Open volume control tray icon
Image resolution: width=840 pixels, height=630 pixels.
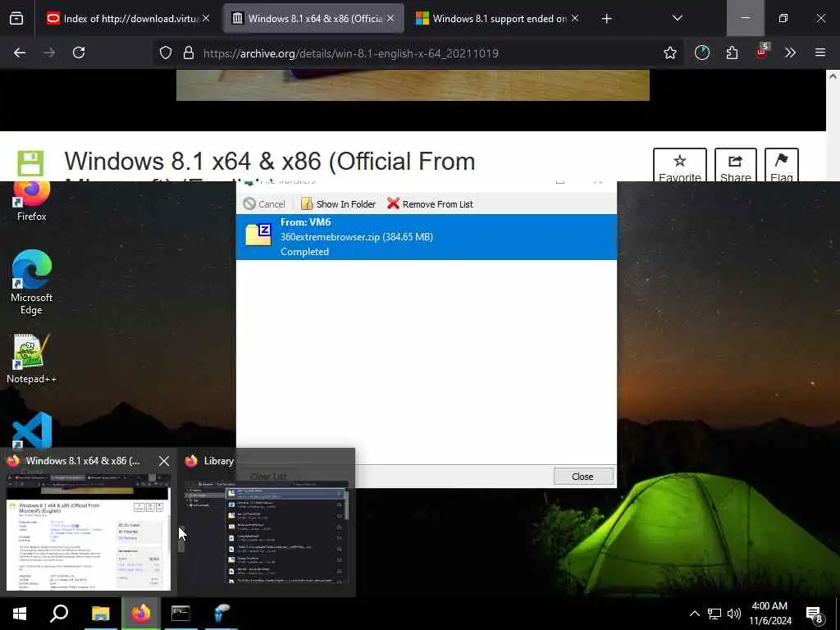point(734,614)
